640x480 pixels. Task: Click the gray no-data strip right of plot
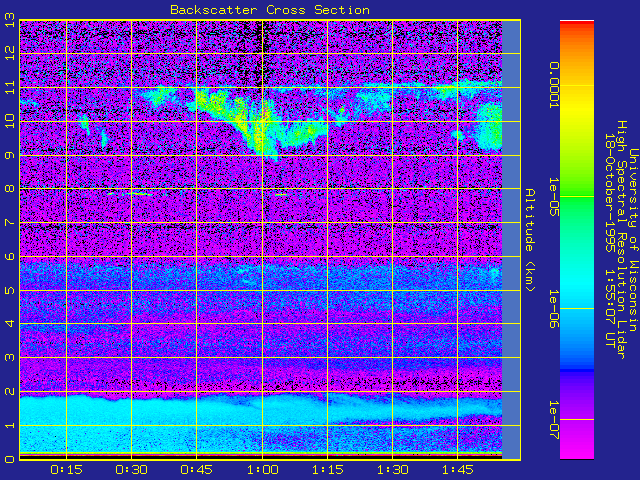click(x=511, y=240)
